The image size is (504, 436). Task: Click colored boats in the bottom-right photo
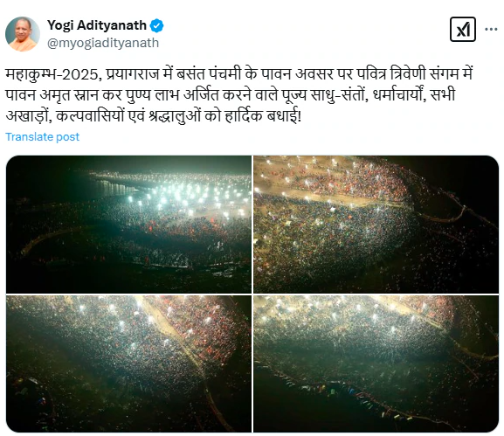[x=341, y=390]
